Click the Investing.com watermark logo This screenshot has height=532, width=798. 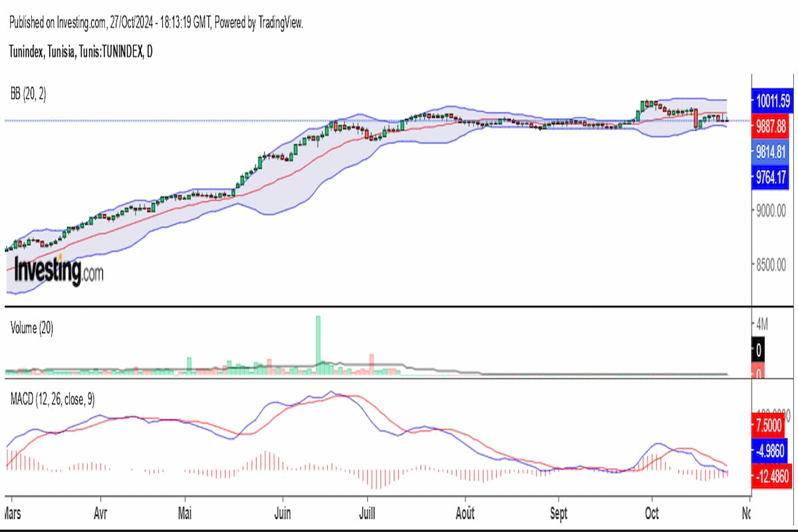point(59,271)
